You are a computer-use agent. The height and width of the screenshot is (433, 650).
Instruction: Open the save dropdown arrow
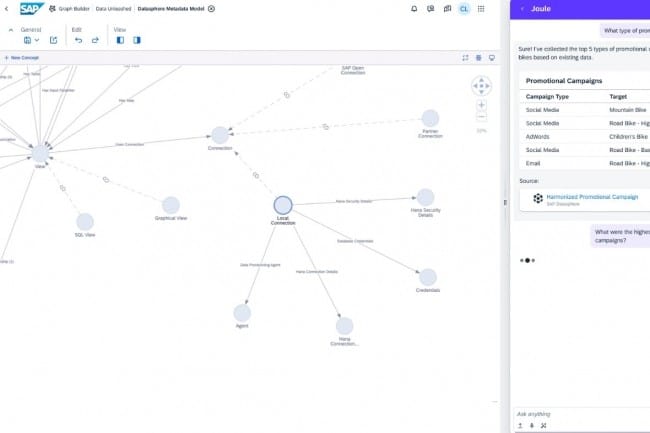click(37, 40)
